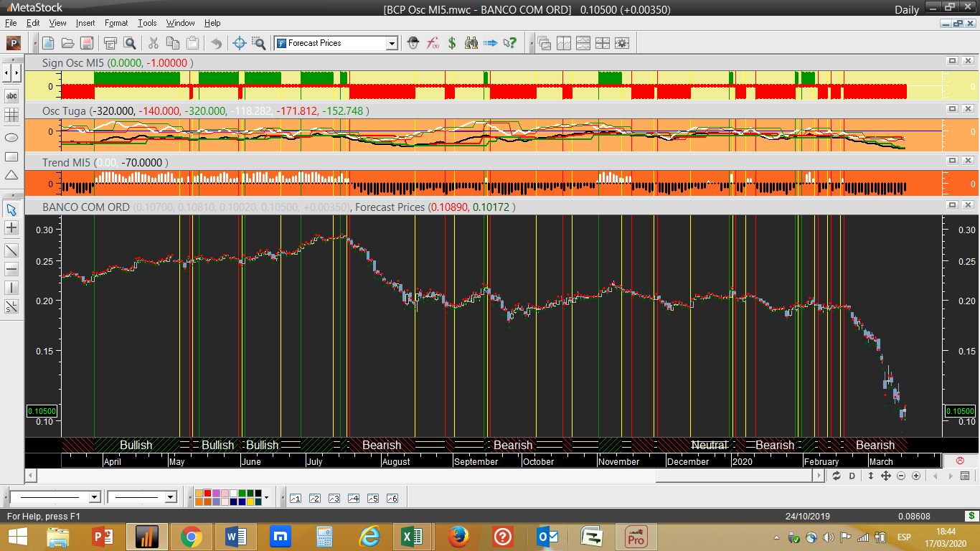Open the Format menu
The width and height of the screenshot is (980, 551).
click(x=116, y=23)
